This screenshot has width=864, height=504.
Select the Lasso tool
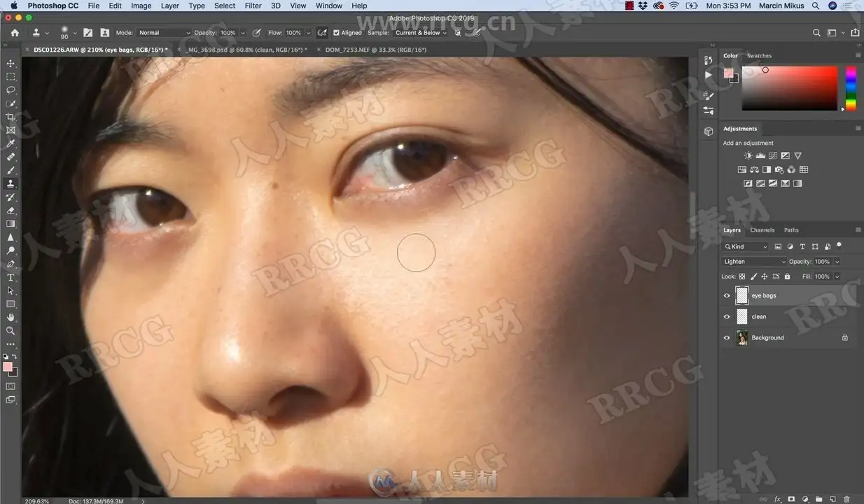point(11,90)
